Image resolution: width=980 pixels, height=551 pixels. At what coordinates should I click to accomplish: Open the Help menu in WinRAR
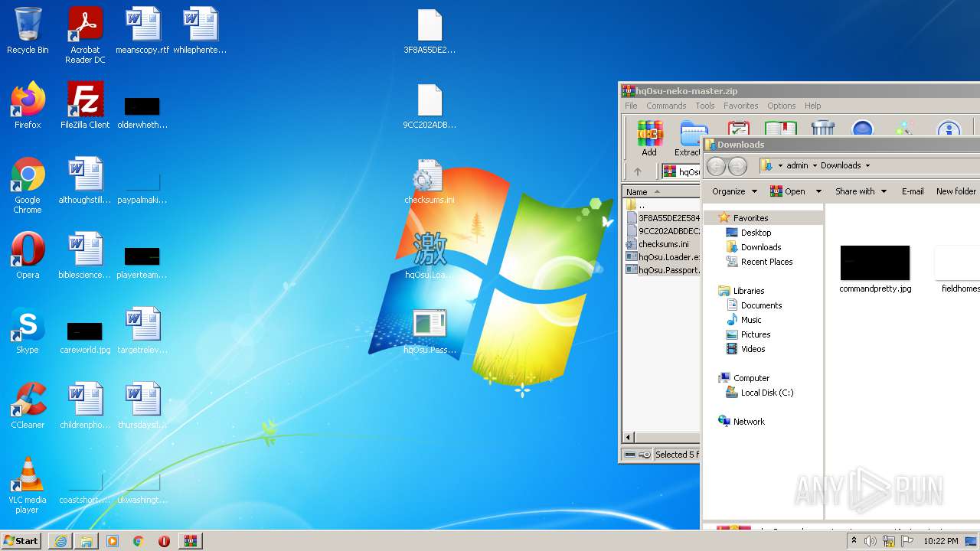click(812, 106)
